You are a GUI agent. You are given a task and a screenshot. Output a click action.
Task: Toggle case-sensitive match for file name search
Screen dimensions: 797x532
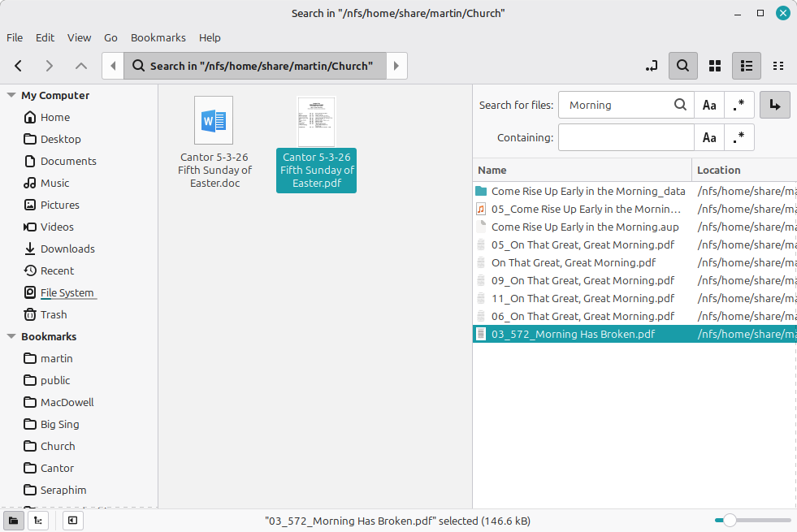pos(709,105)
